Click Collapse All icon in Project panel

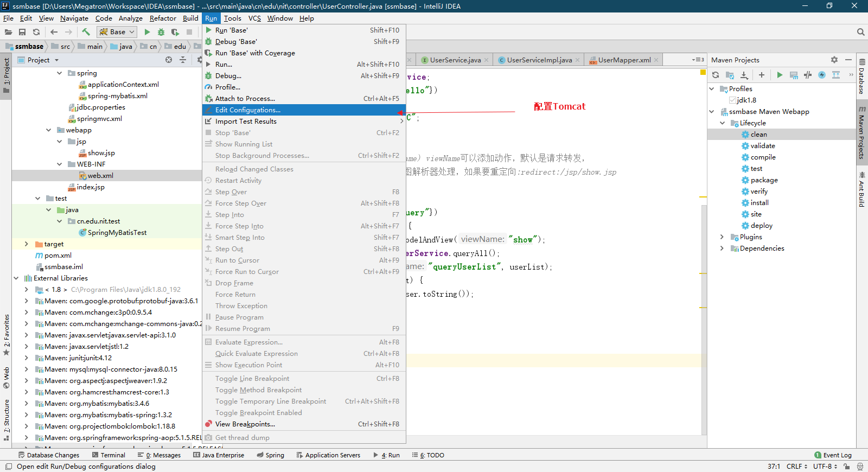point(183,60)
